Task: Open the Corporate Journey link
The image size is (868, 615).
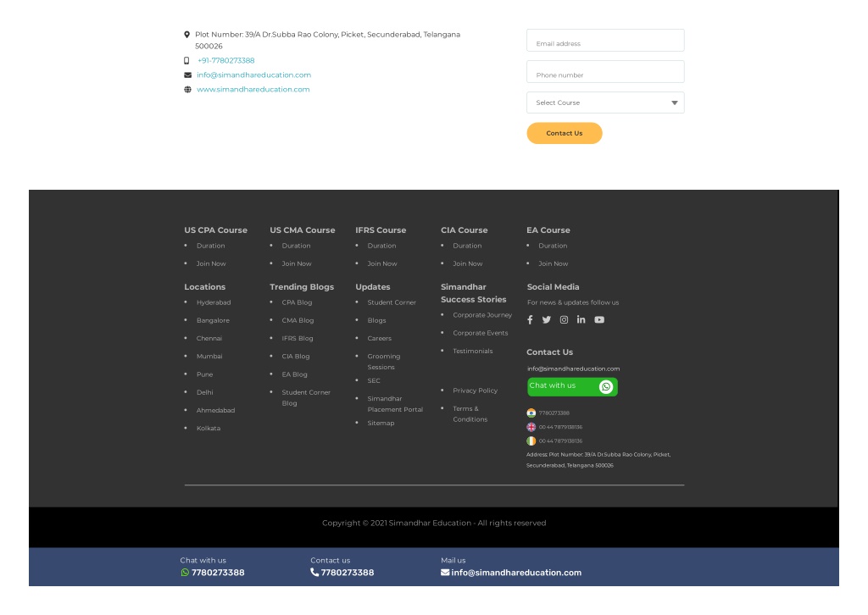Action: point(482,315)
